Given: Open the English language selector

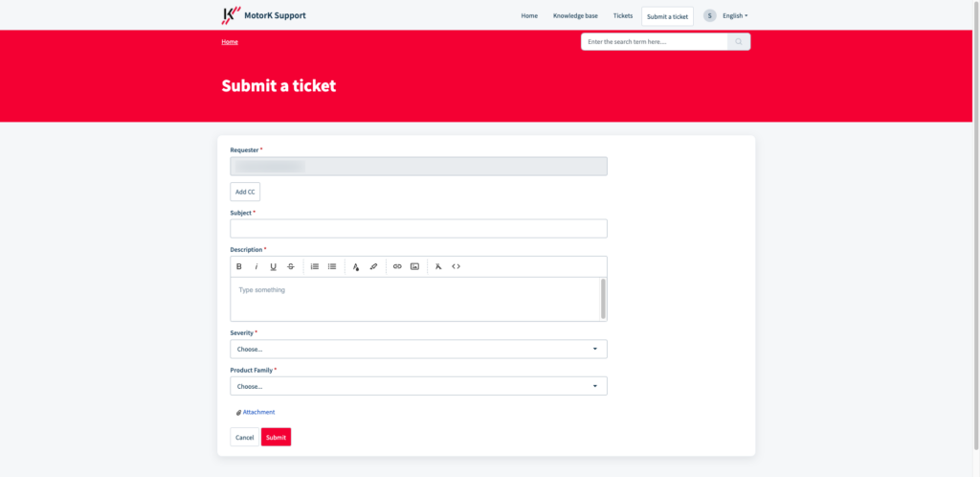Looking at the screenshot, I should click(735, 15).
